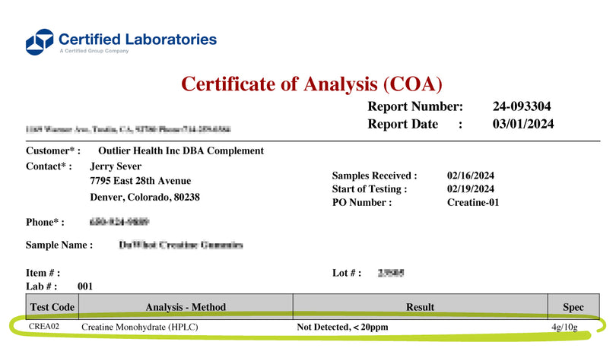Click the blurred phone number value
Image resolution: width=616 pixels, height=364 pixels.
click(119, 222)
